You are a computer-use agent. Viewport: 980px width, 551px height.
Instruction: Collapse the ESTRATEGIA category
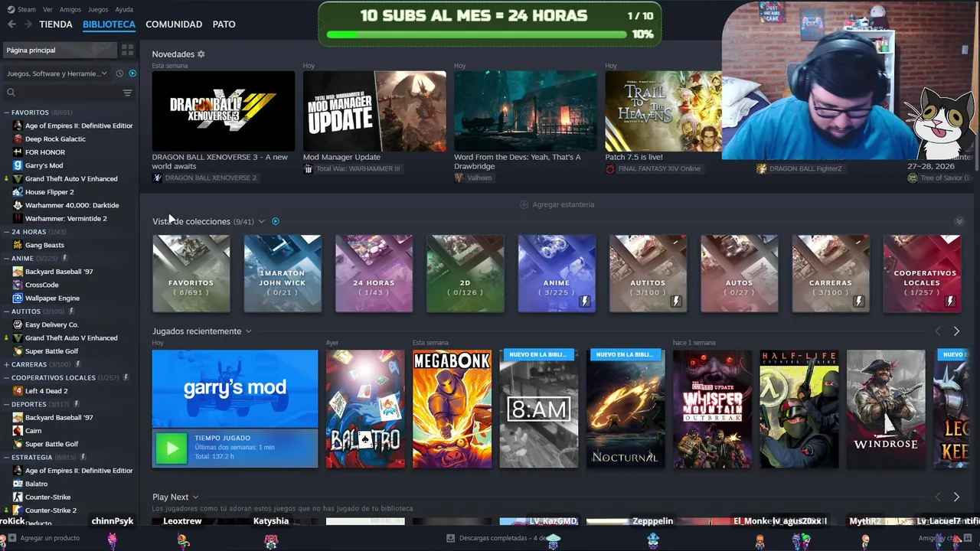coord(6,457)
